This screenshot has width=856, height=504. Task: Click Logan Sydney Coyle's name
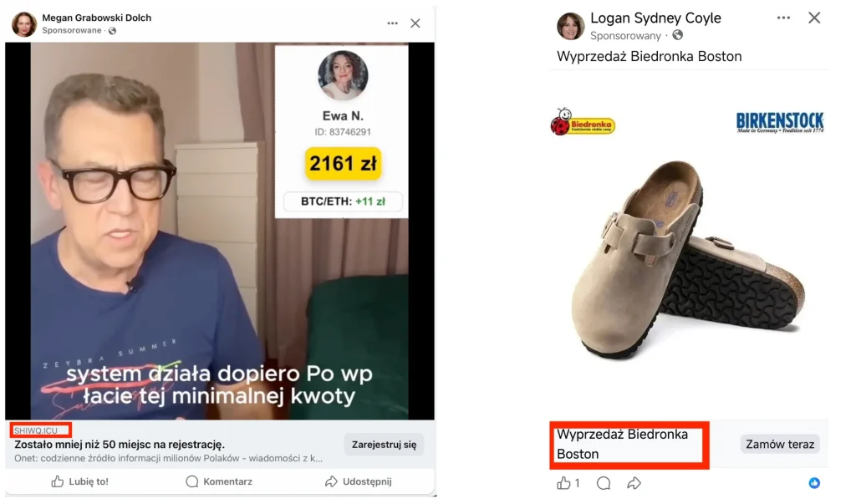pos(656,18)
